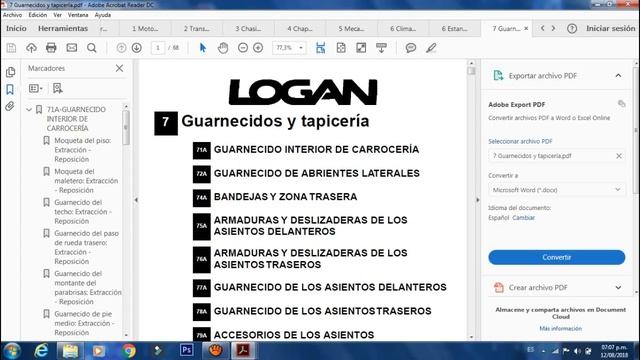Collapse Exportar archivo PDF section
This screenshot has height=360, width=640.
[618, 76]
